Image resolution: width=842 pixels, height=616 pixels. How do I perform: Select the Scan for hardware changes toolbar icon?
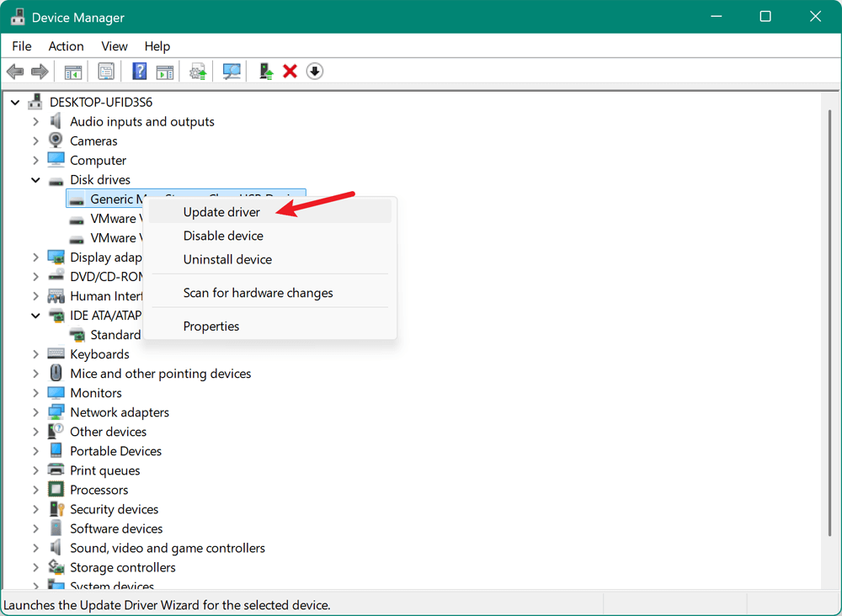tap(232, 71)
